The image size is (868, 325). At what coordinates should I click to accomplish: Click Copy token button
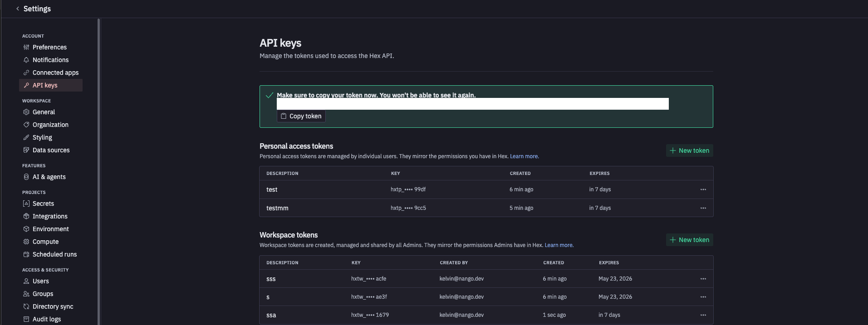(x=301, y=116)
